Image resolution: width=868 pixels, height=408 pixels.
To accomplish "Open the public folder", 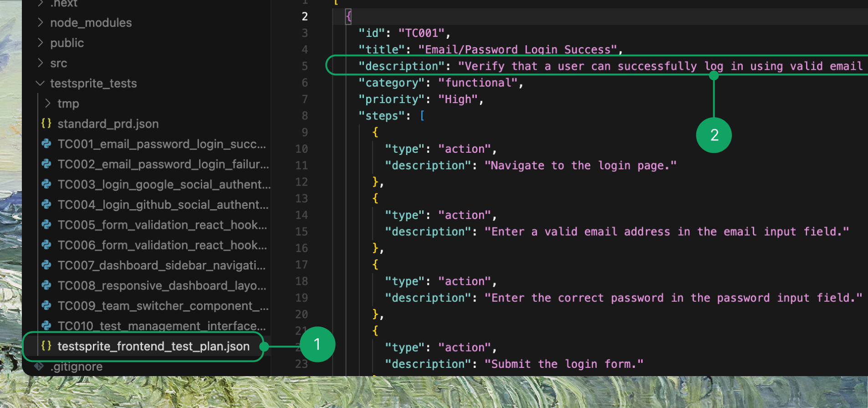I will click(67, 43).
